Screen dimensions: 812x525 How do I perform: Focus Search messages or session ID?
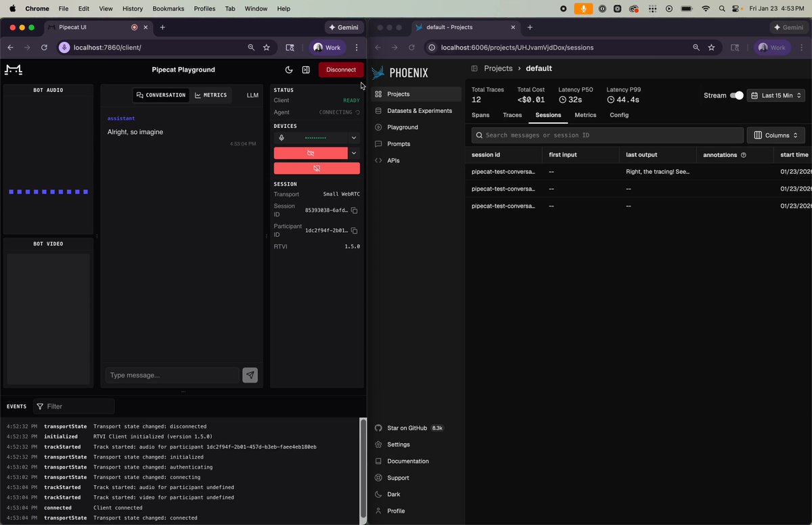608,135
